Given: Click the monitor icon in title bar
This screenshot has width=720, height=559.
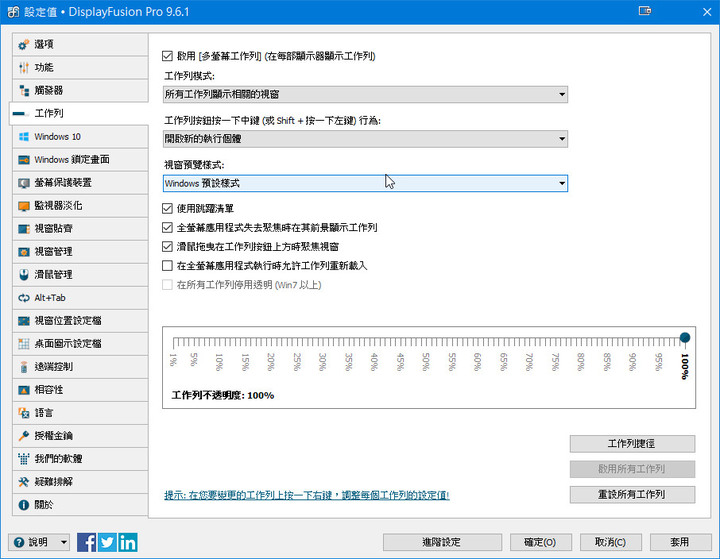Looking at the screenshot, I should tap(645, 11).
